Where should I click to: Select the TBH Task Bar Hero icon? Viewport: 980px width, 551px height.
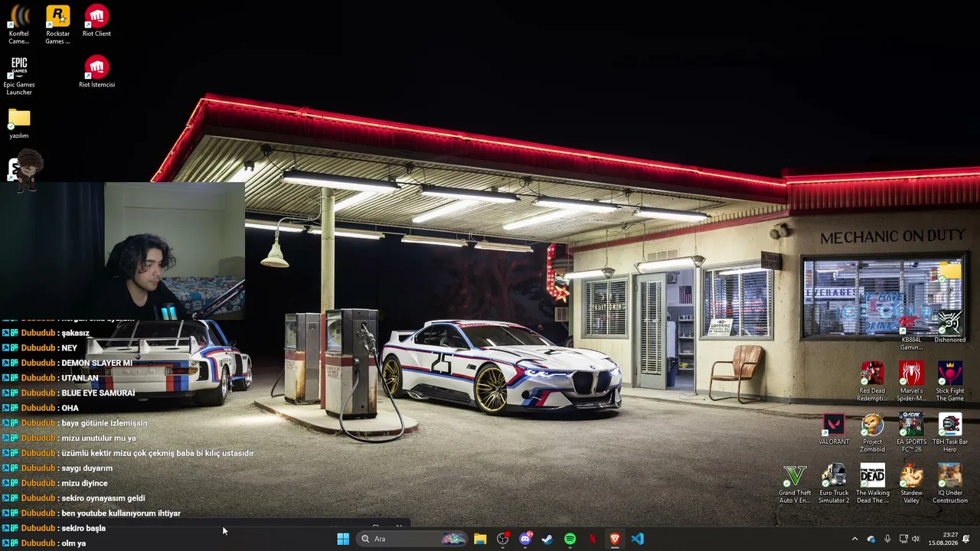coord(950,433)
